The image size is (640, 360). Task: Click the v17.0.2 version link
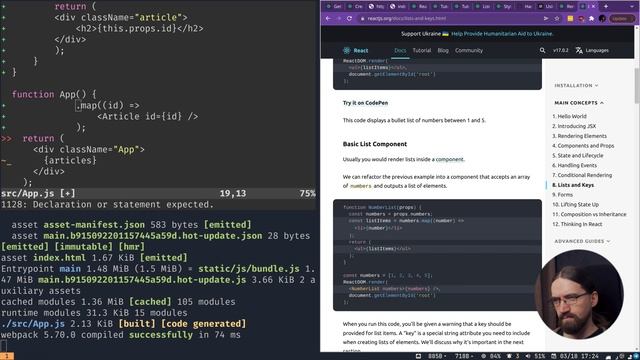pos(560,51)
